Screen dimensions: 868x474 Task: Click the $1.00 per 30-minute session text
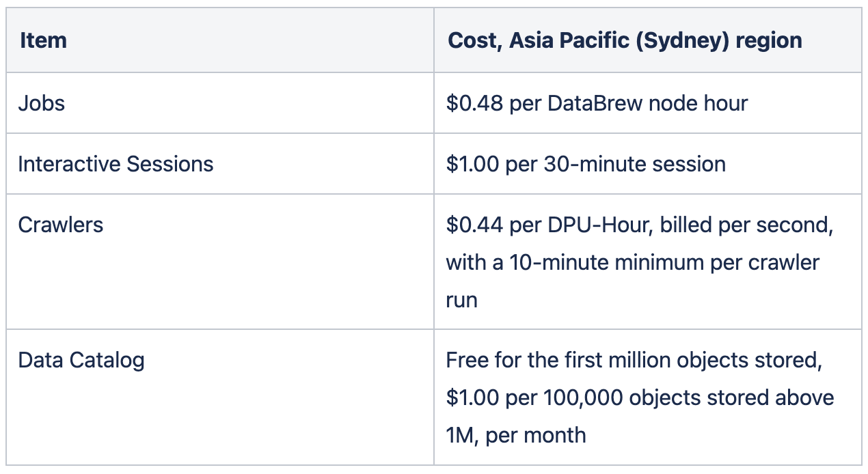(585, 164)
